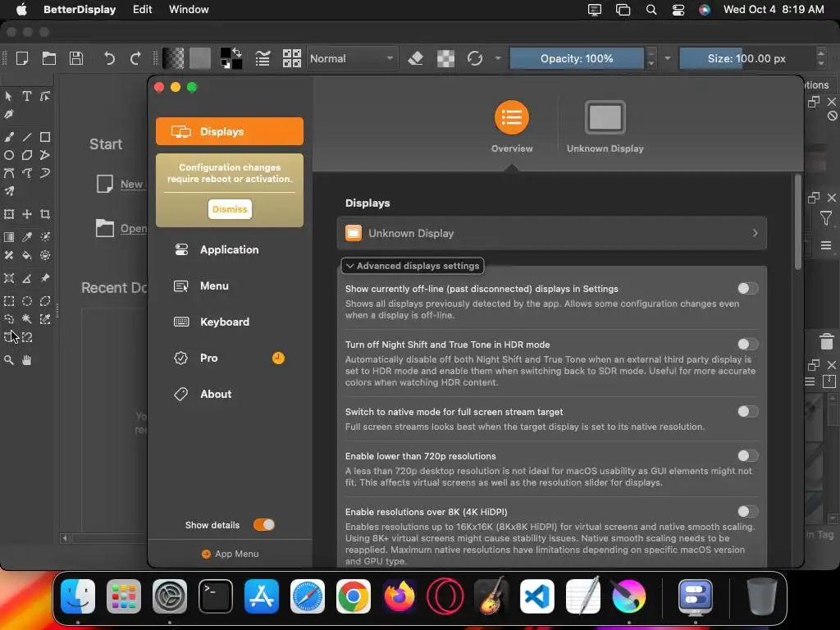Select the Ellipse tool
The width and height of the screenshot is (840, 630).
click(8, 155)
